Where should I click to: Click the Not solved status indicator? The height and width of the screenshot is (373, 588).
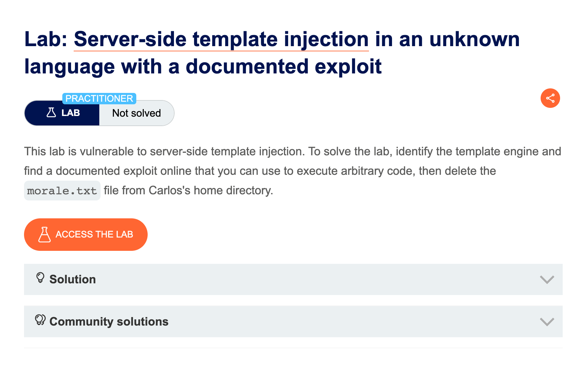[136, 113]
